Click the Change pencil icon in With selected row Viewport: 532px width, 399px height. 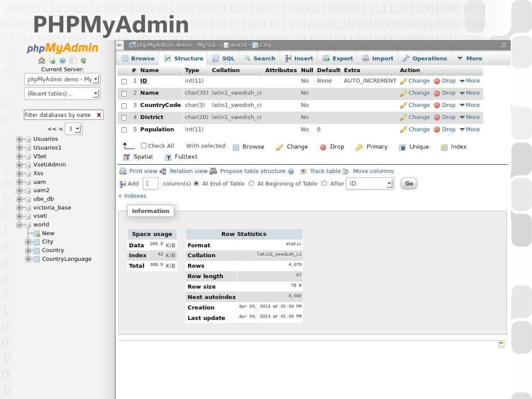point(280,147)
